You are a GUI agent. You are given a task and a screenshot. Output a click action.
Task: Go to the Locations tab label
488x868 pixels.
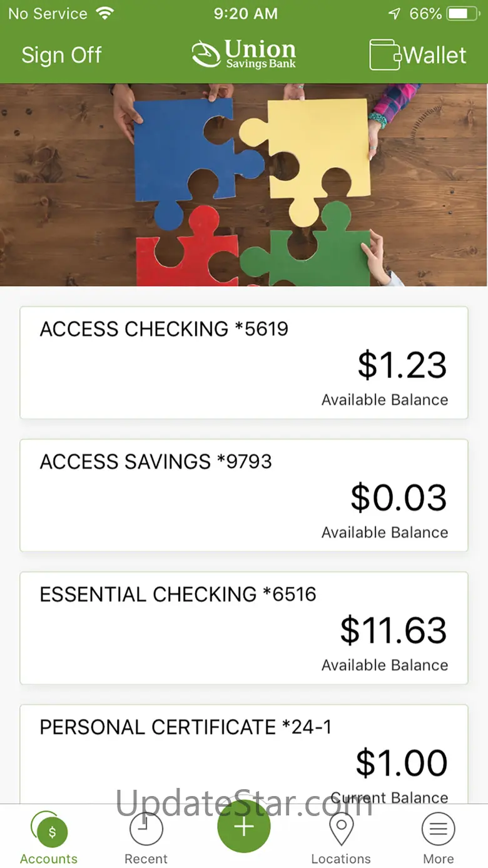341,859
